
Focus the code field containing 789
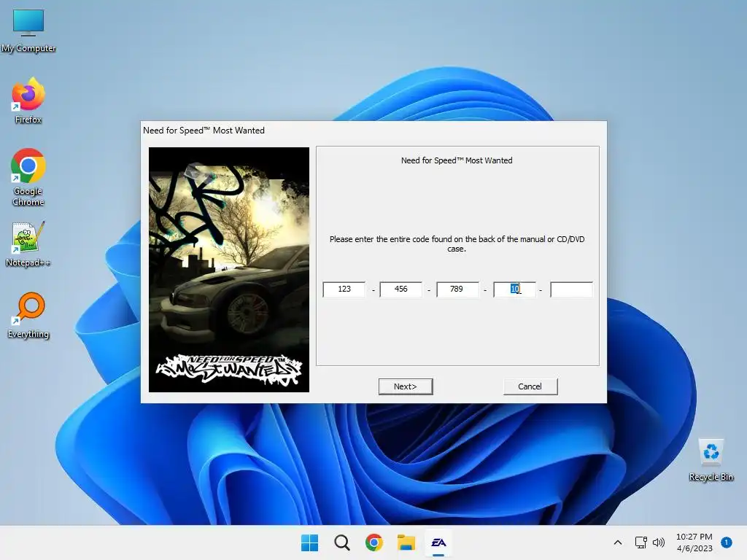[457, 289]
